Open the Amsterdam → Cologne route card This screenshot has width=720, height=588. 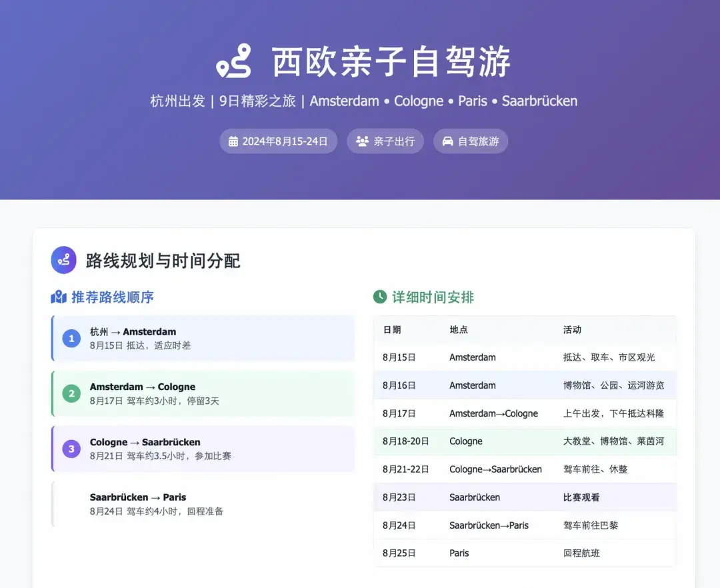203,394
